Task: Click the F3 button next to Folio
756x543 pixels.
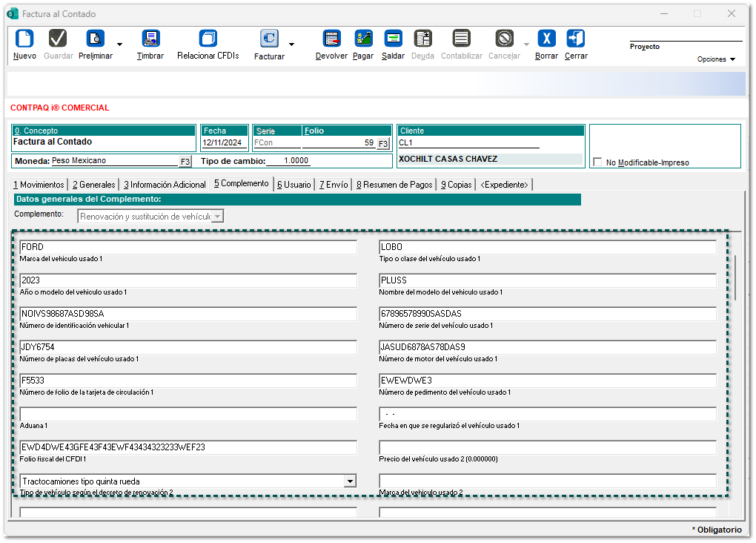Action: click(x=383, y=143)
